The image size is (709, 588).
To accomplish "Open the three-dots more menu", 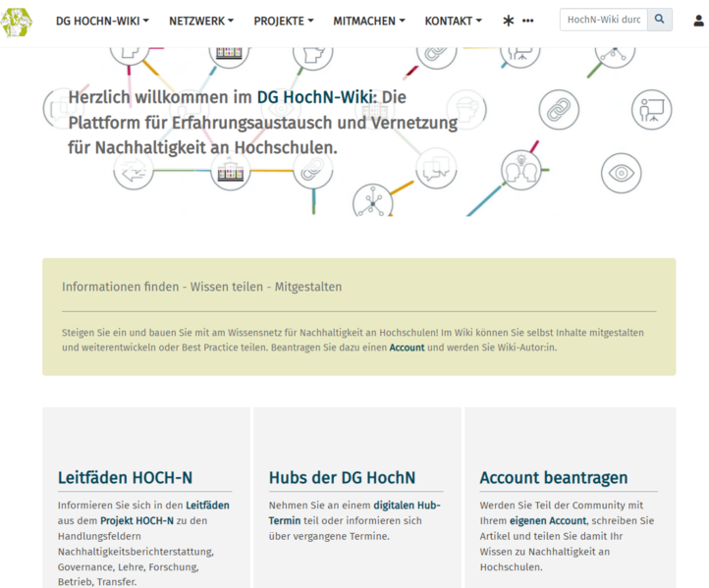I will click(527, 21).
